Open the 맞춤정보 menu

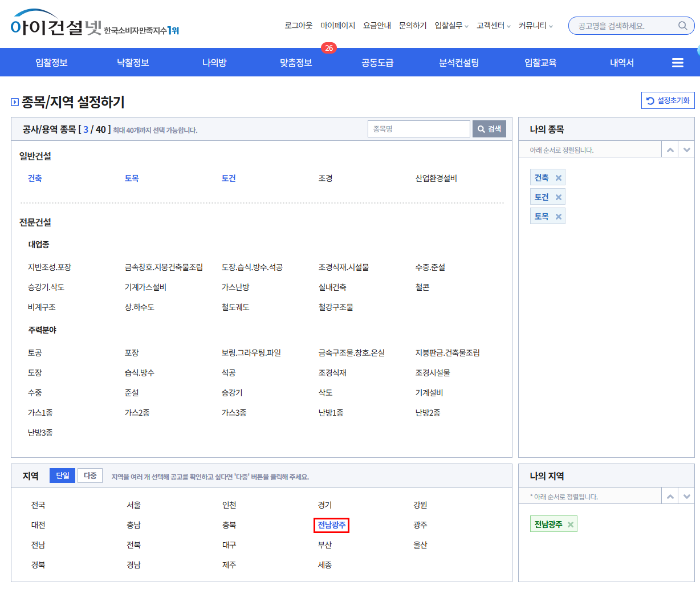tap(296, 63)
